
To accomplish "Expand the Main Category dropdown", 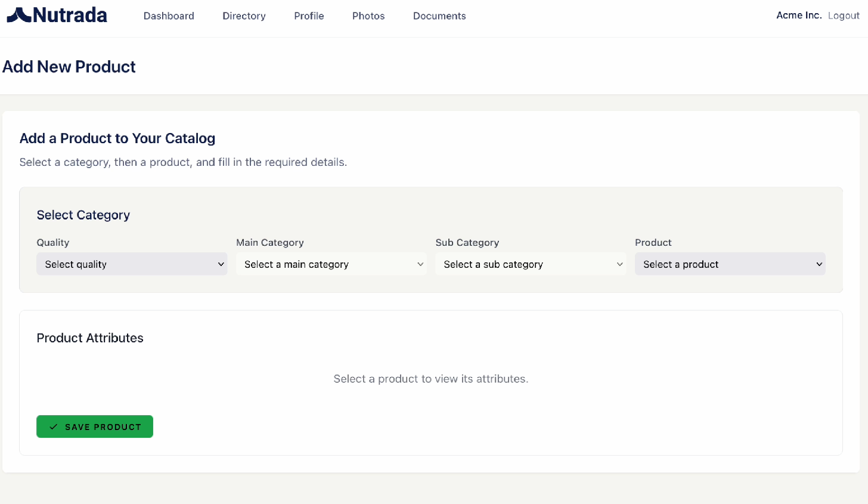I will 331,264.
